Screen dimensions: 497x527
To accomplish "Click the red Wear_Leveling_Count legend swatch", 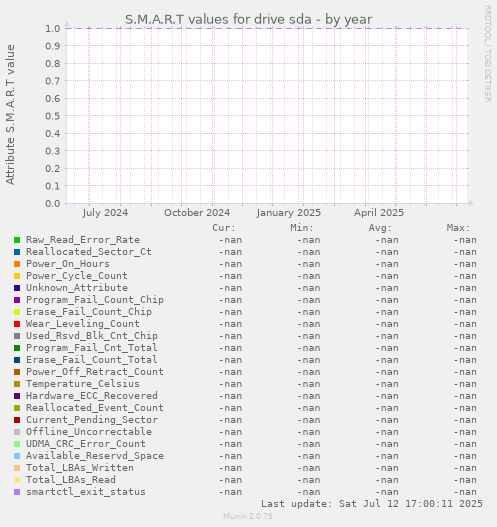I will click(17, 324).
